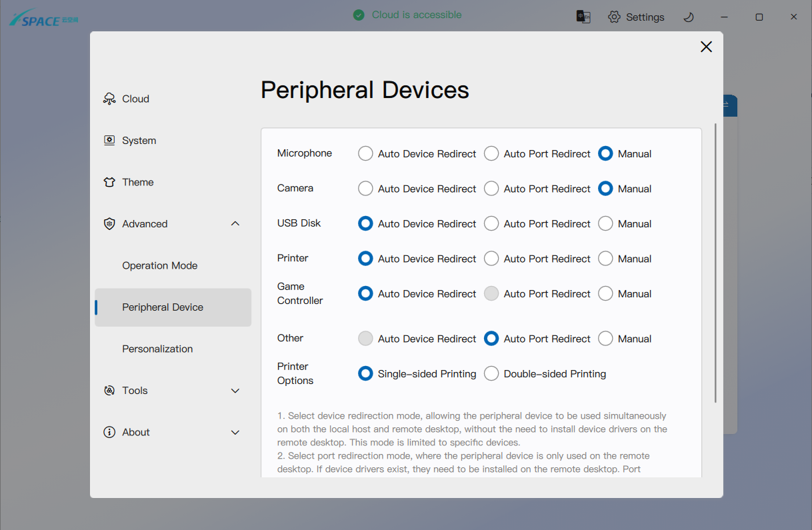Image resolution: width=812 pixels, height=530 pixels.
Task: Expand the Tools section chevron
Action: pyautogui.click(x=235, y=391)
